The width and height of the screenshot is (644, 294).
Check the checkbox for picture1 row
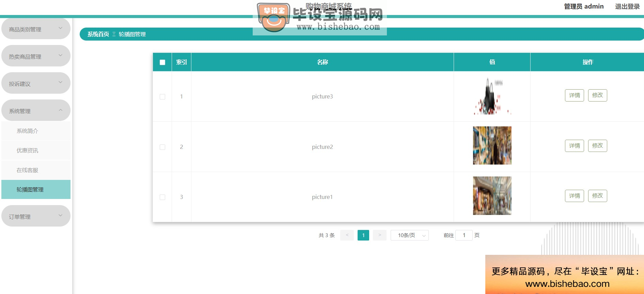pyautogui.click(x=162, y=197)
